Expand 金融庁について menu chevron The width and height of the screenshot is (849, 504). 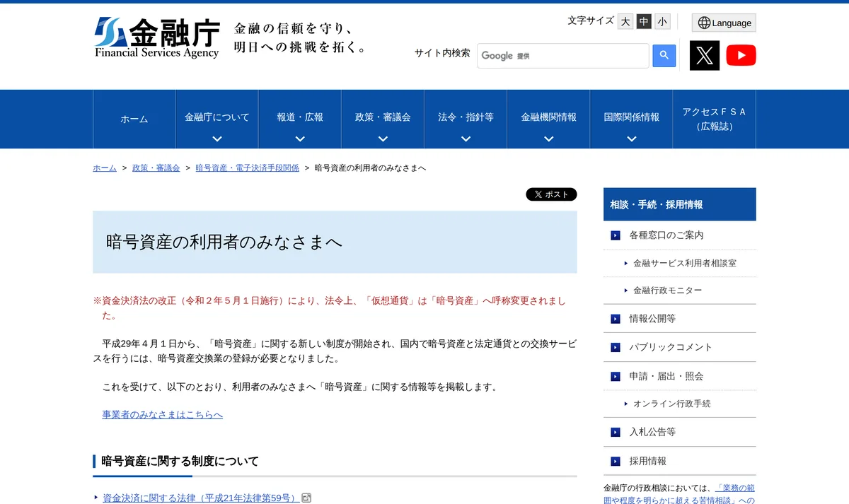click(x=217, y=139)
